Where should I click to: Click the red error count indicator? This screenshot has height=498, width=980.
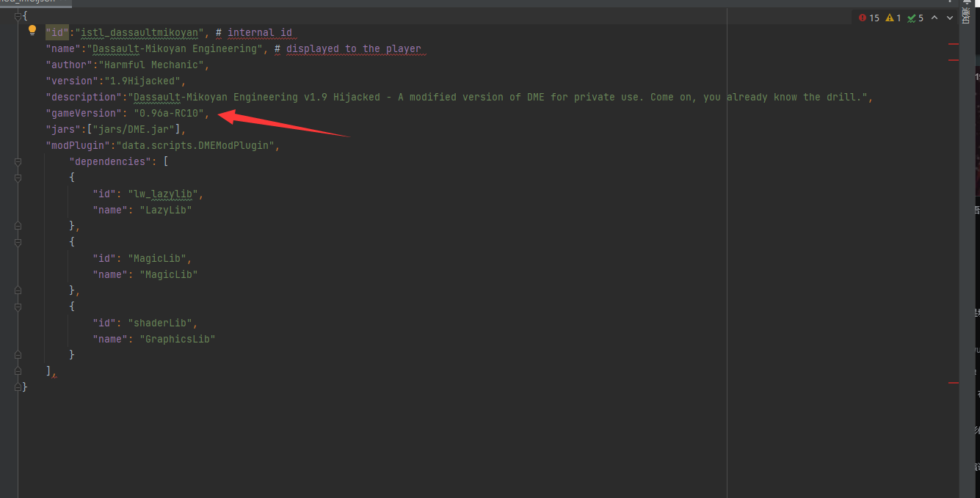pos(868,18)
